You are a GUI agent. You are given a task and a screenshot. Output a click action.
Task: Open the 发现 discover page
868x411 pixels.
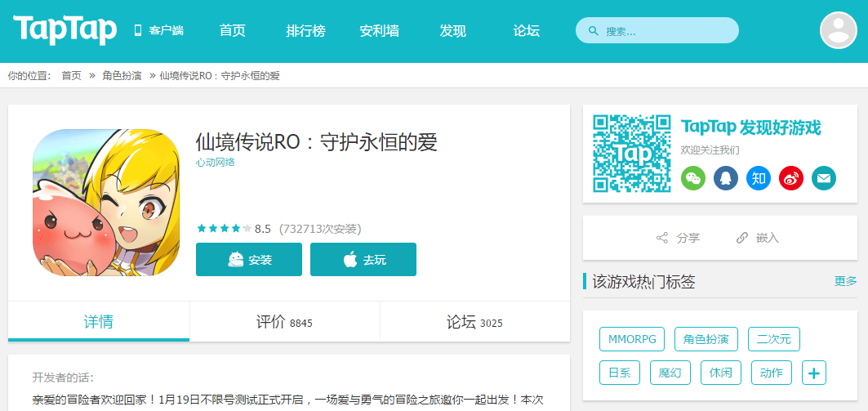pyautogui.click(x=453, y=30)
